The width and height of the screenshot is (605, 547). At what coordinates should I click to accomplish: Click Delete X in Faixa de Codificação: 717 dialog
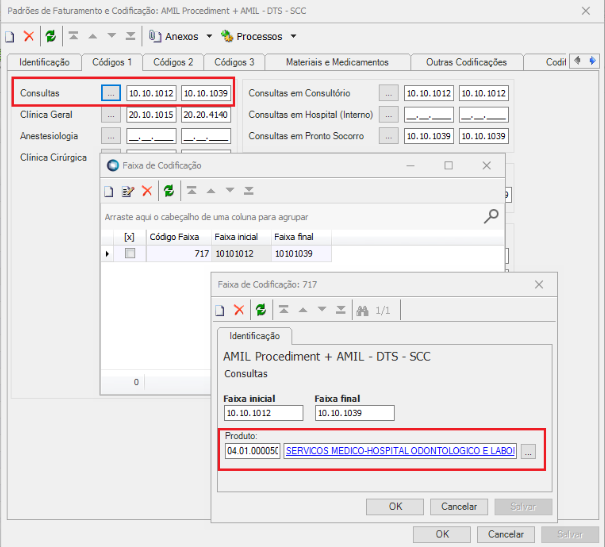[x=239, y=310]
